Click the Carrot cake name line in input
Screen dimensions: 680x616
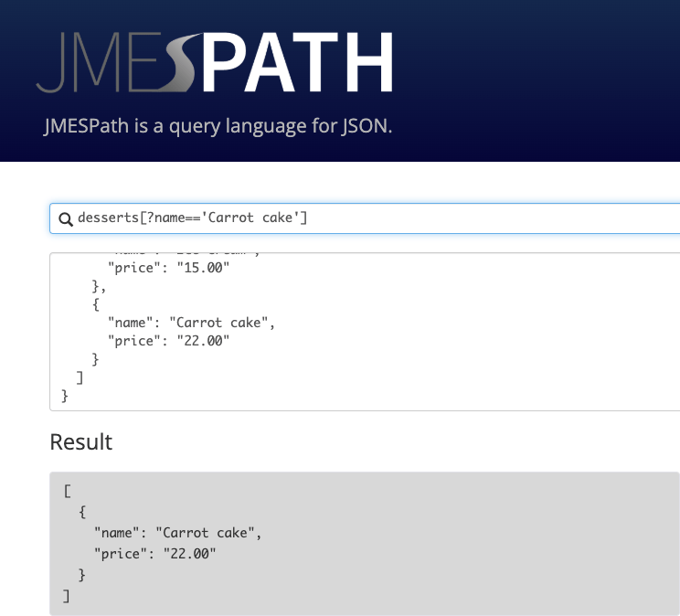point(191,323)
